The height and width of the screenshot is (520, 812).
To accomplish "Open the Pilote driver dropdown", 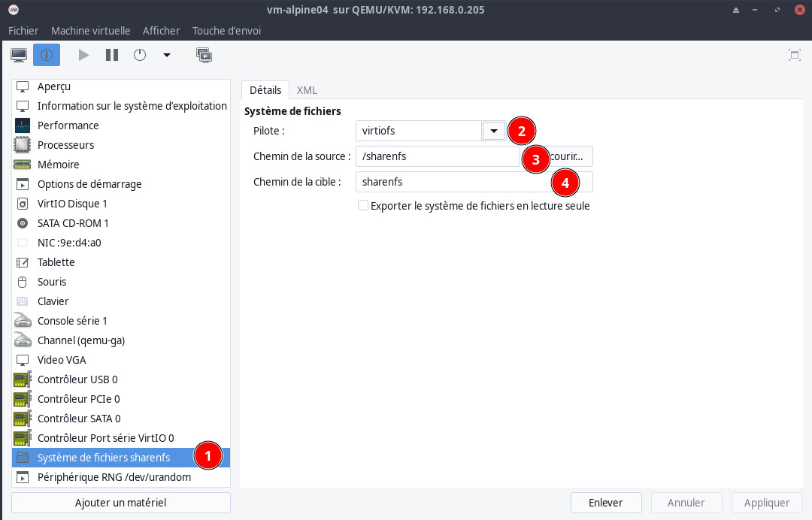I will (493, 131).
